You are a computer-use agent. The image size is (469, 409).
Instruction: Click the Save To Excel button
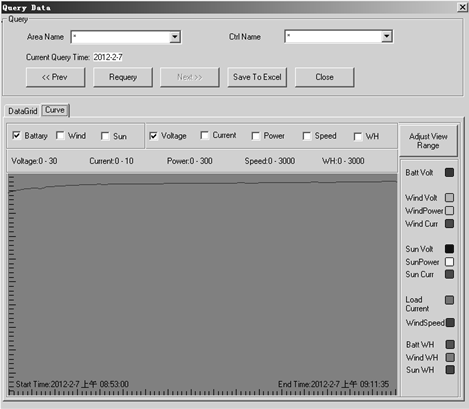(257, 77)
